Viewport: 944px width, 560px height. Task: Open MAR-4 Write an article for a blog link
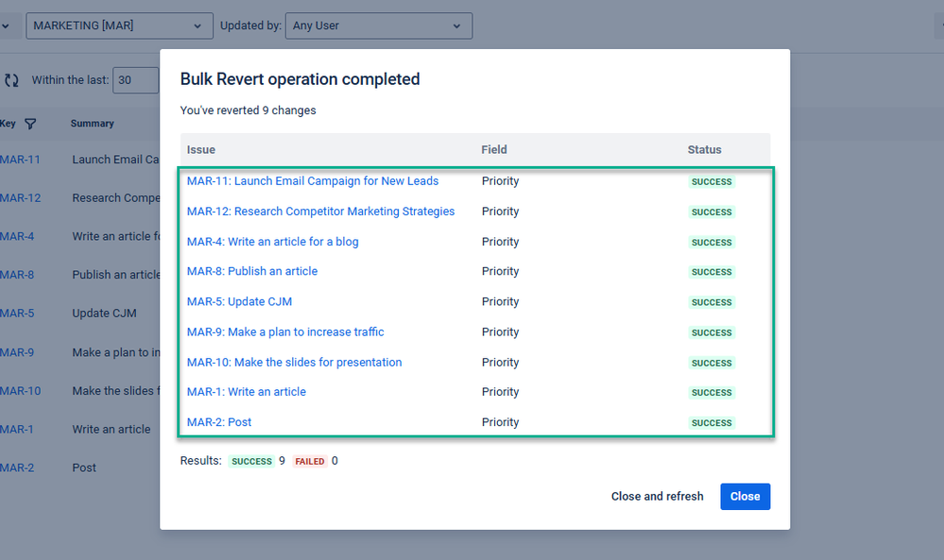point(272,242)
